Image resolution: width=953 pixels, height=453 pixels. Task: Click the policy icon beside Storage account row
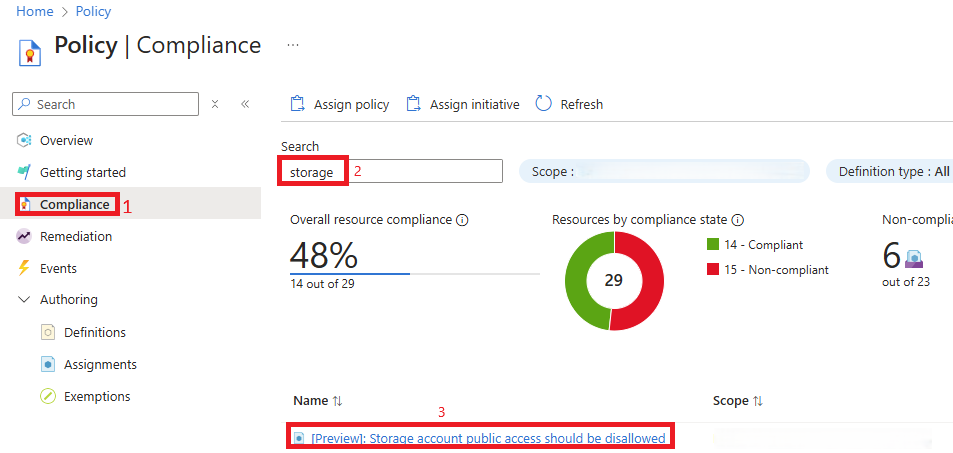(298, 438)
